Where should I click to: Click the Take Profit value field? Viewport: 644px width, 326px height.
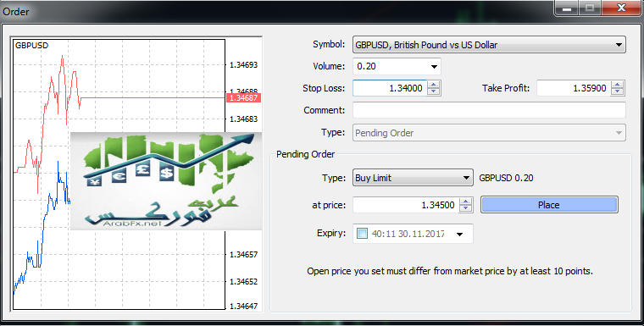click(x=574, y=88)
